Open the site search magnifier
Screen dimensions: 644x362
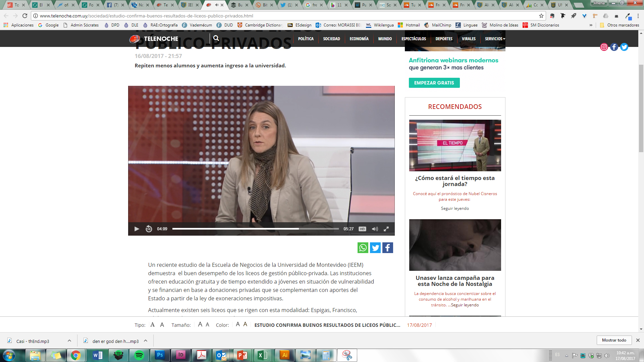216,38
